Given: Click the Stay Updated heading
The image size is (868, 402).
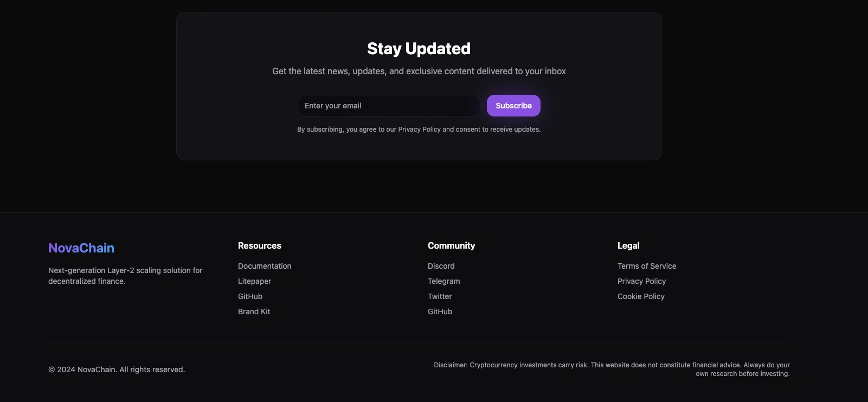Looking at the screenshot, I should pyautogui.click(x=419, y=49).
